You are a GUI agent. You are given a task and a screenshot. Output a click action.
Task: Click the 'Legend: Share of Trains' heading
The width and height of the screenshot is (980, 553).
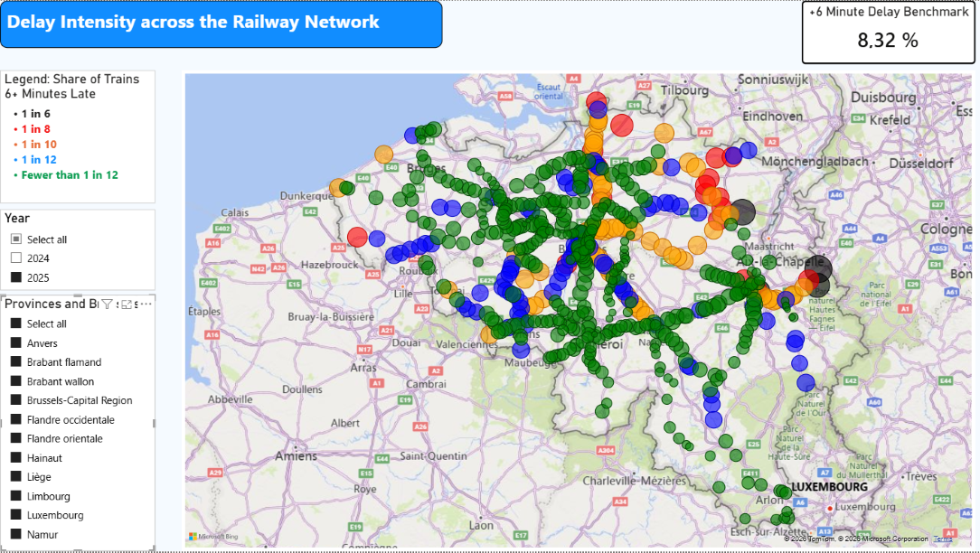point(72,79)
